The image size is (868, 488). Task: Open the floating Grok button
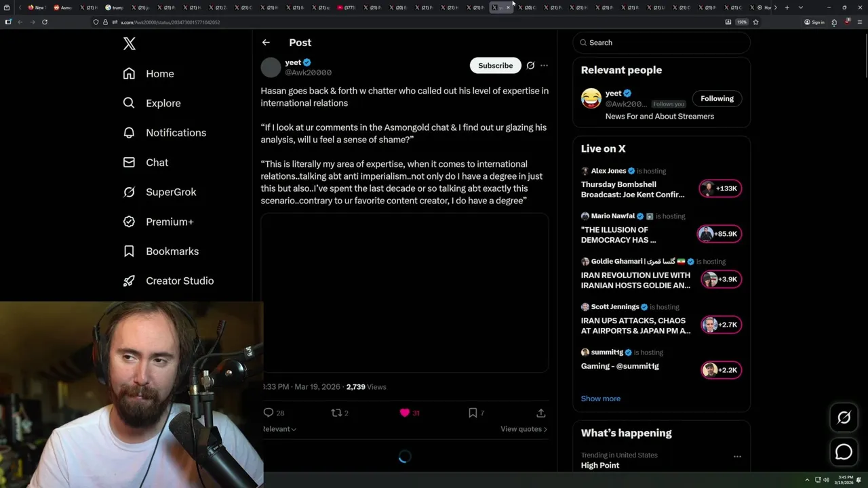coord(844,418)
